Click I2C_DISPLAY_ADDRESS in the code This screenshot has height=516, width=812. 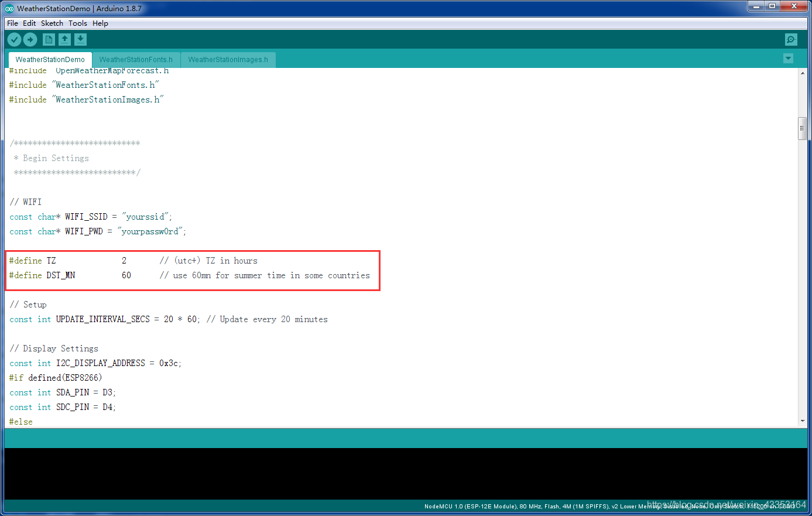[101, 363]
